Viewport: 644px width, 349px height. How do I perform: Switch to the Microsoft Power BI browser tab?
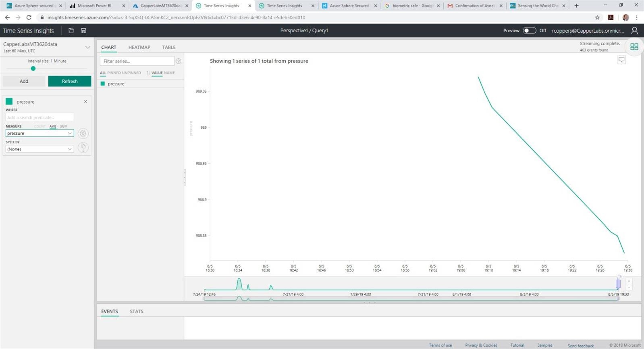tap(95, 6)
